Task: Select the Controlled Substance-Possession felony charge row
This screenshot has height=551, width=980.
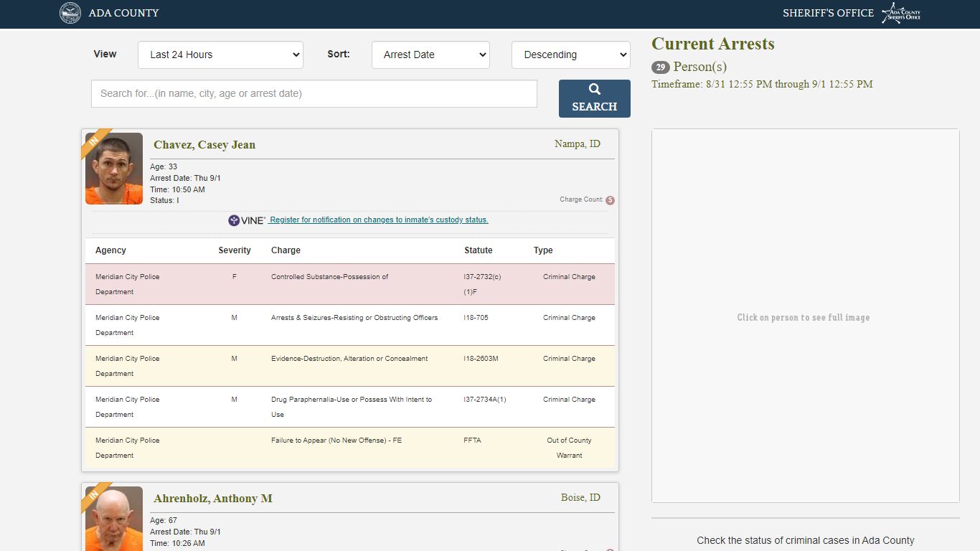Action: (x=350, y=284)
